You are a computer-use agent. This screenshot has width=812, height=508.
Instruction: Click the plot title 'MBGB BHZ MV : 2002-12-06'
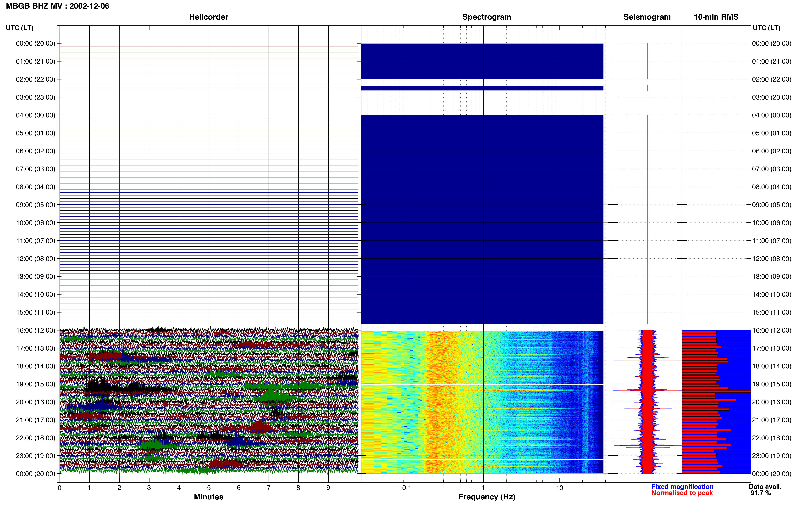click(57, 6)
